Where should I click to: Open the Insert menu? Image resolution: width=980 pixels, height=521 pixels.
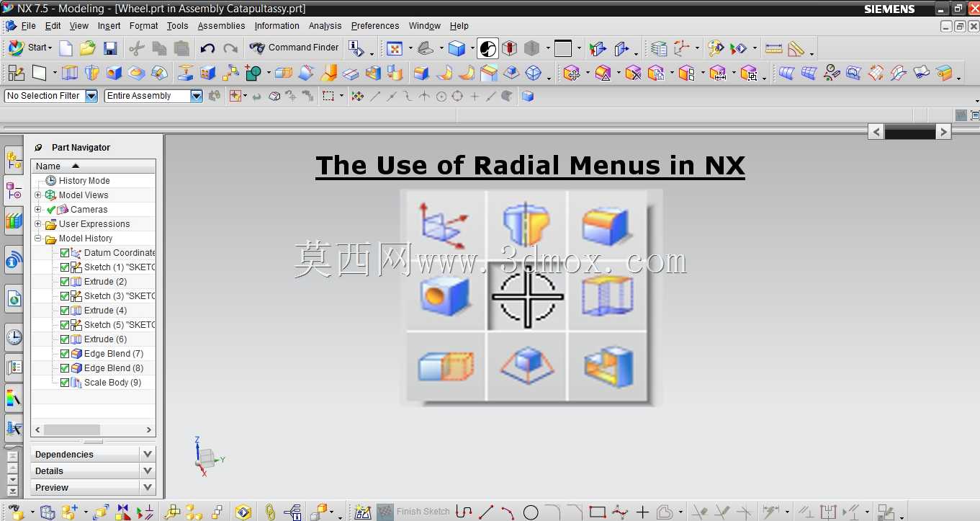point(109,26)
